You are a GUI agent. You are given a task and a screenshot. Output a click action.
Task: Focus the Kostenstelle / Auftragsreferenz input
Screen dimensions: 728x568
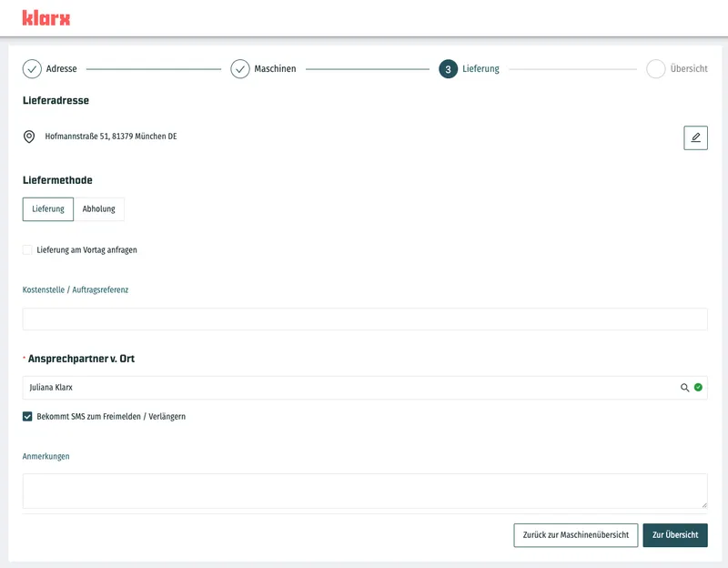pyautogui.click(x=365, y=319)
